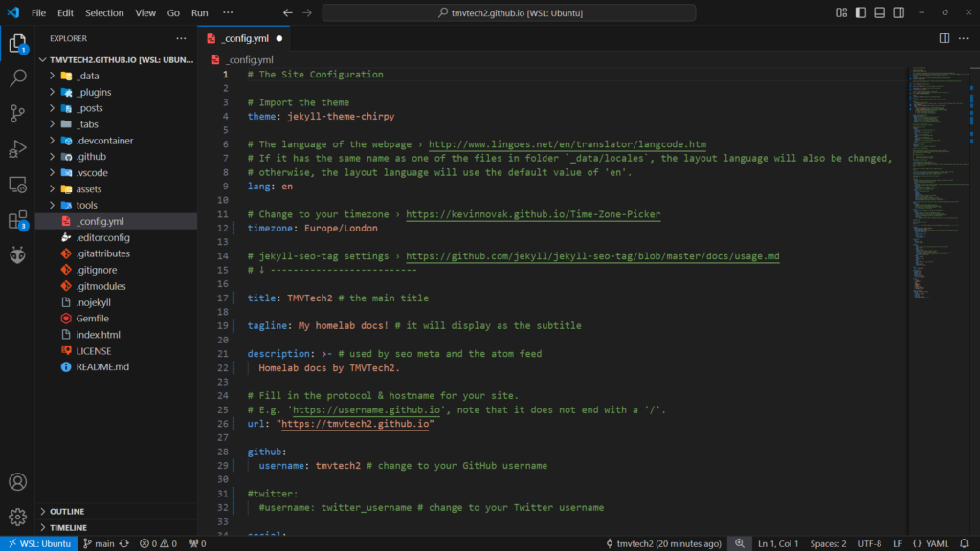Click the unsaved dot on _config.yml tab
Image resolution: width=980 pixels, height=551 pixels.
[x=279, y=38]
